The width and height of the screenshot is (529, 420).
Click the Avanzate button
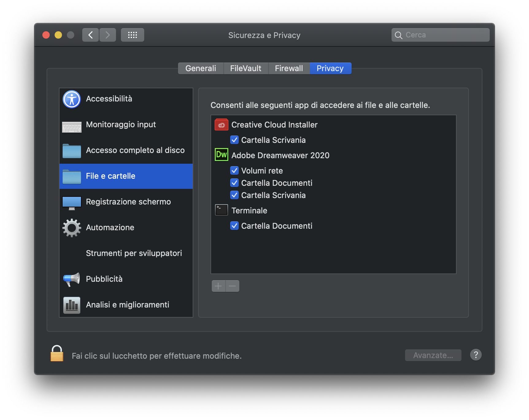433,355
